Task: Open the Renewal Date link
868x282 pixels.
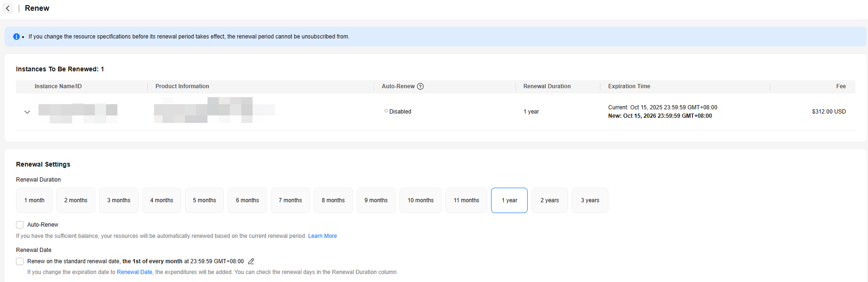Action: 134,272
